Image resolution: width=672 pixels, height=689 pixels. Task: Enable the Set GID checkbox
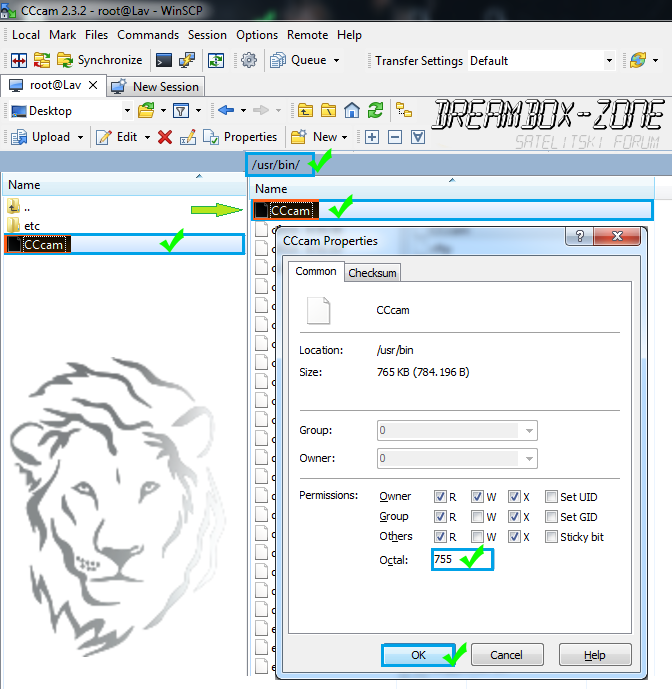coord(551,516)
